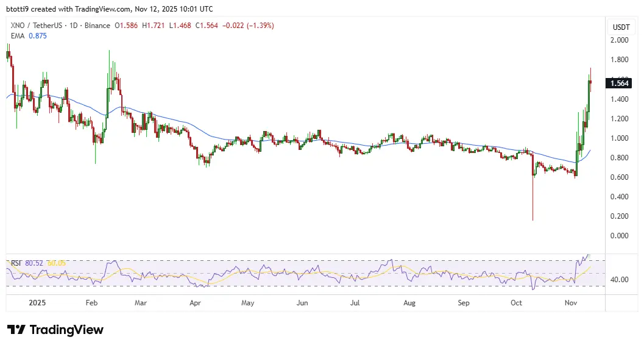Click the Binance exchange label

97,26
